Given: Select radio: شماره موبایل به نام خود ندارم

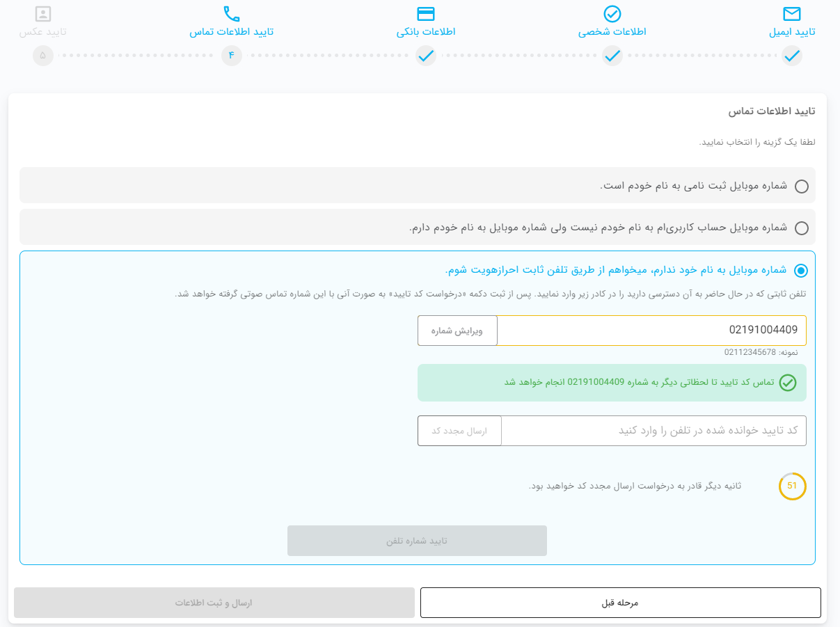Looking at the screenshot, I should point(802,270).
